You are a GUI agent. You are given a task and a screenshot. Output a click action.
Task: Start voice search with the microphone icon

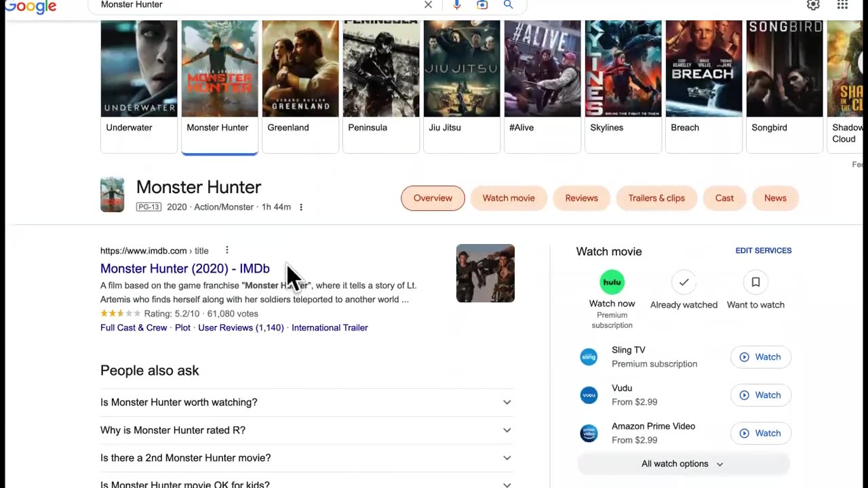(456, 5)
